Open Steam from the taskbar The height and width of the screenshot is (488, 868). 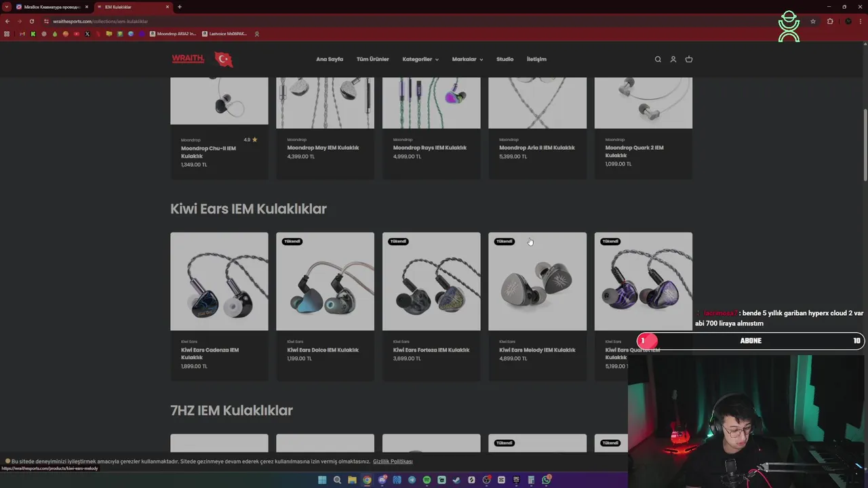pyautogui.click(x=456, y=480)
